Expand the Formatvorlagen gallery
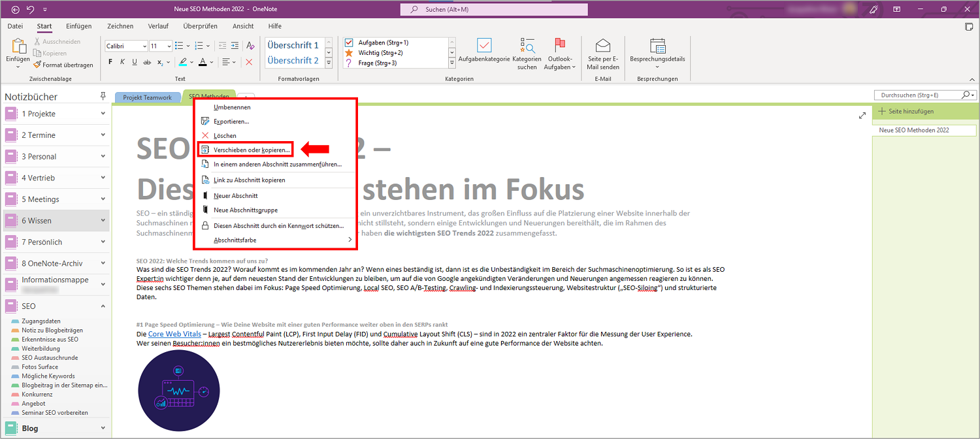Image resolution: width=980 pixels, height=439 pixels. pyautogui.click(x=329, y=63)
